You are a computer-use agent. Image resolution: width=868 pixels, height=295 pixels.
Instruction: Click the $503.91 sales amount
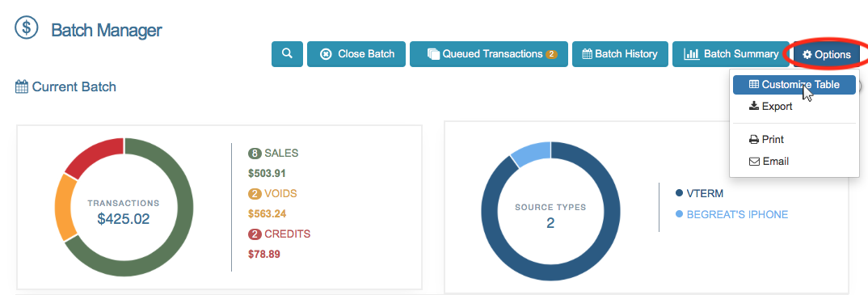[267, 173]
